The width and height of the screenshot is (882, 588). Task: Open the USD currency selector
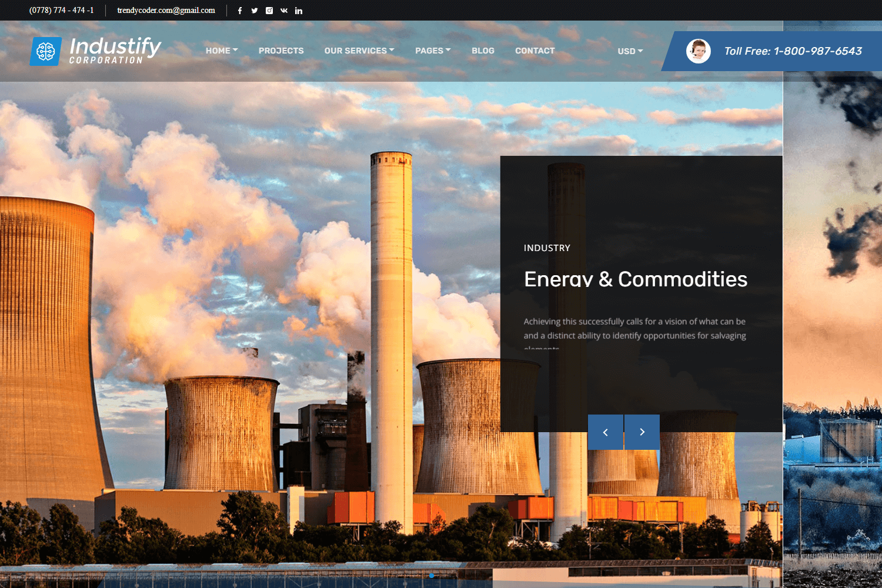point(629,51)
